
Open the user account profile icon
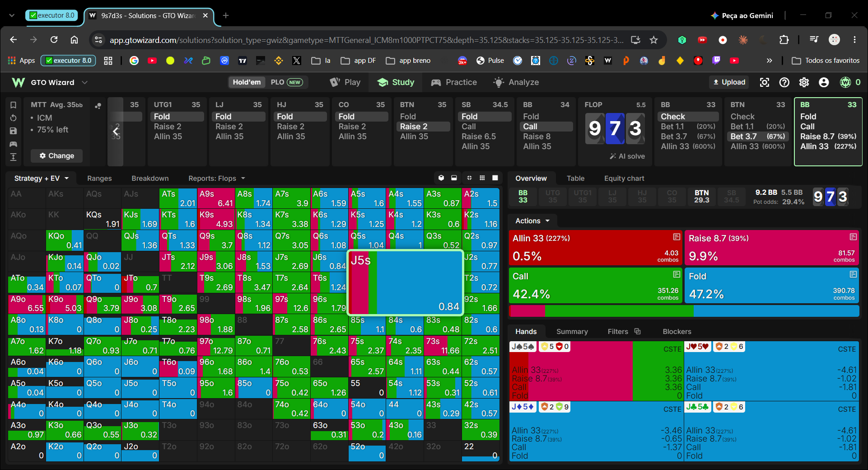click(824, 82)
